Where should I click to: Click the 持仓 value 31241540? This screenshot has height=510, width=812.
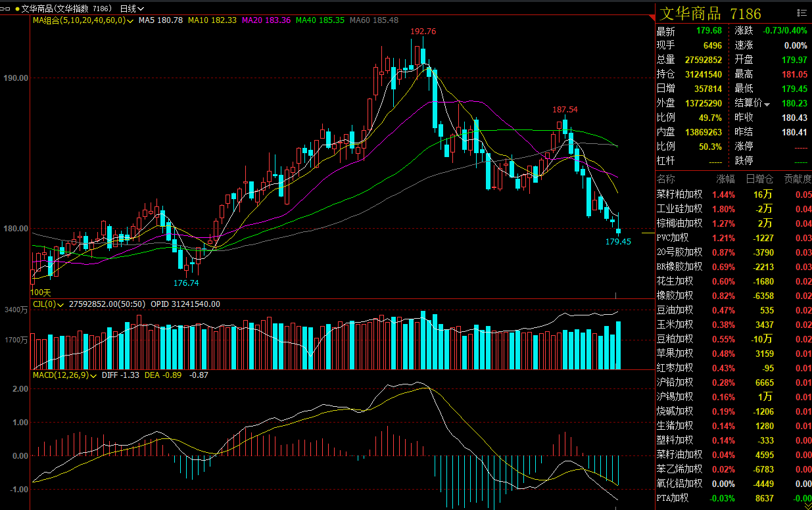704,74
